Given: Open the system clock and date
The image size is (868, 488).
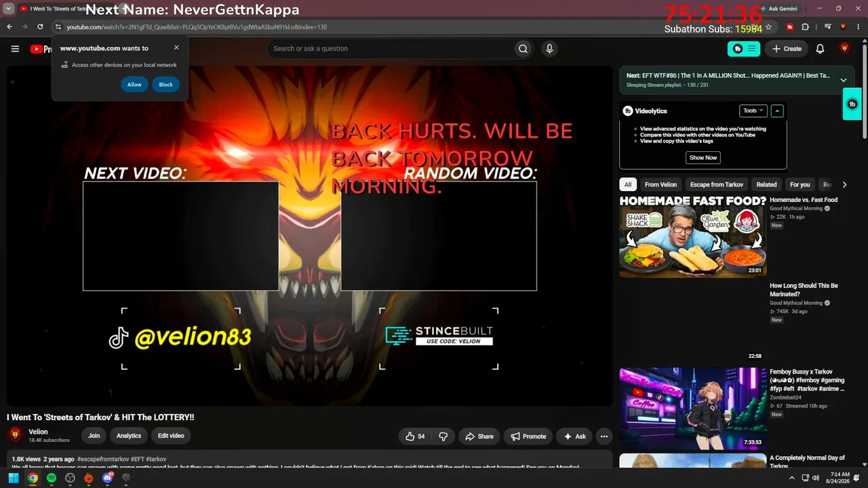Looking at the screenshot, I should click(838, 478).
